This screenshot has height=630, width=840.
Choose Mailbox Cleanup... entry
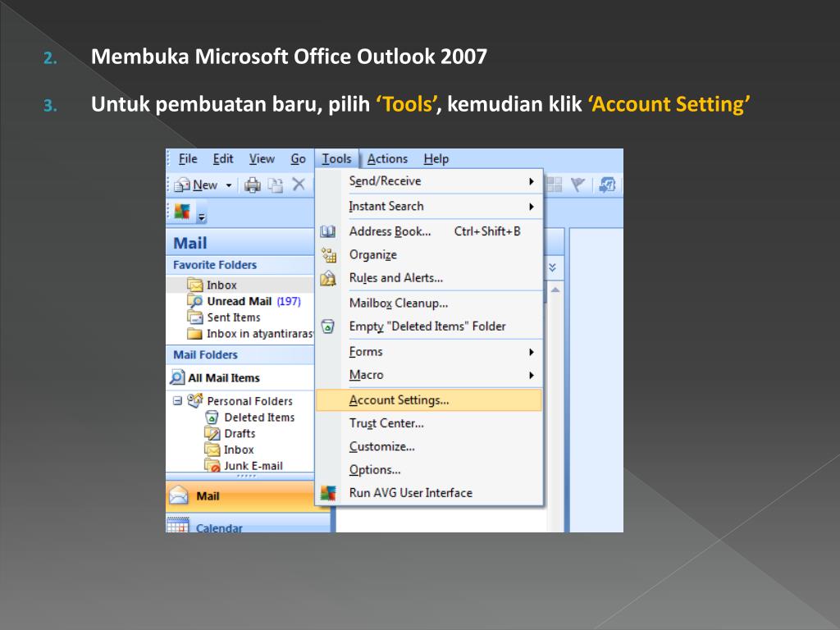pyautogui.click(x=429, y=304)
